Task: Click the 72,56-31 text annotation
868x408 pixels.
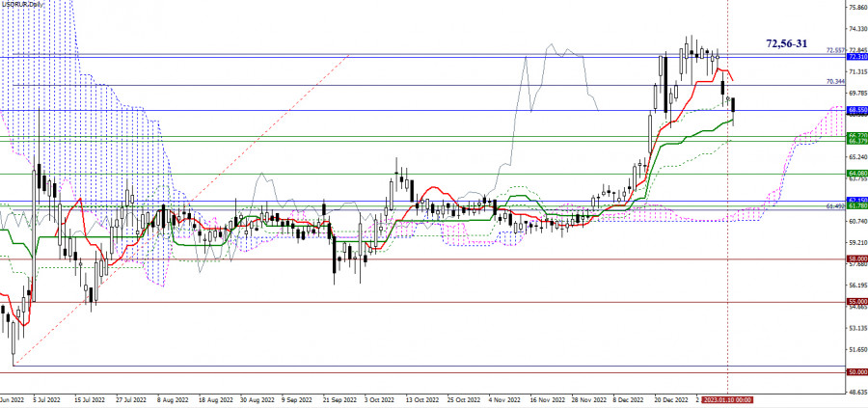Action: point(787,44)
